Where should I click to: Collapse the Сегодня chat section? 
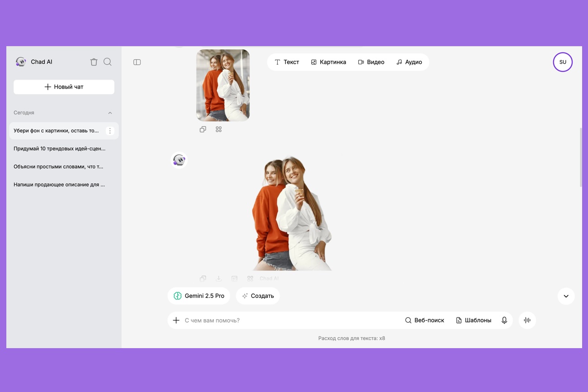pyautogui.click(x=109, y=113)
